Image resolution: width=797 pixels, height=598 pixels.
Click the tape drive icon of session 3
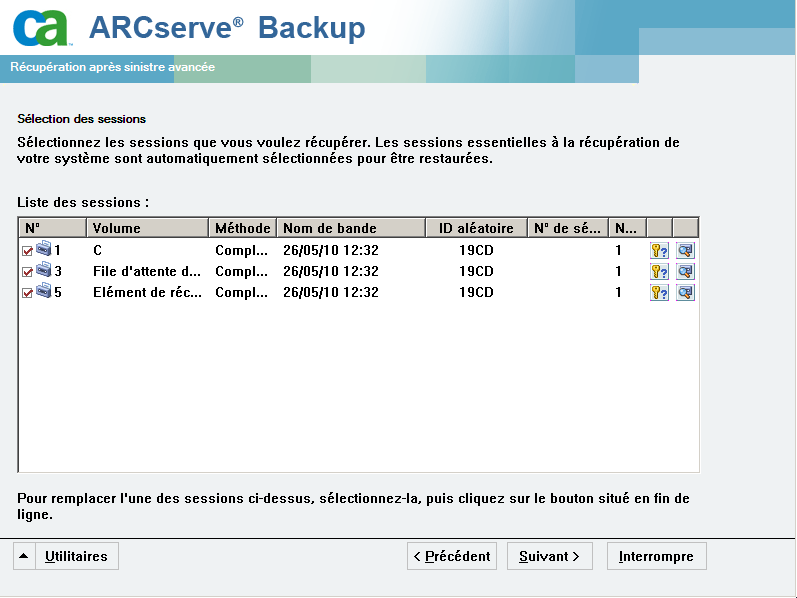pos(44,269)
